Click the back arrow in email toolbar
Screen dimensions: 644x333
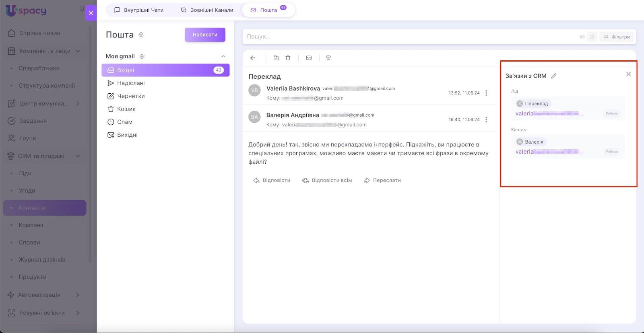(x=253, y=58)
